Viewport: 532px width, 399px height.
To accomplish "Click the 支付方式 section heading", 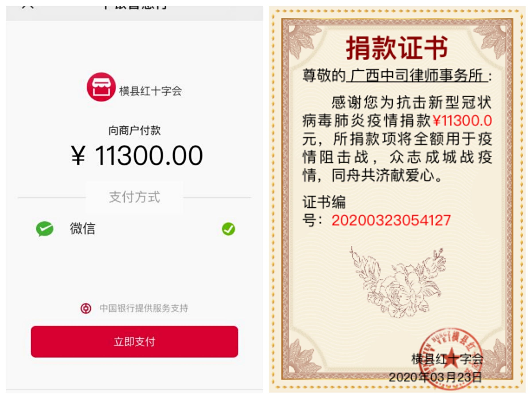I will [135, 197].
